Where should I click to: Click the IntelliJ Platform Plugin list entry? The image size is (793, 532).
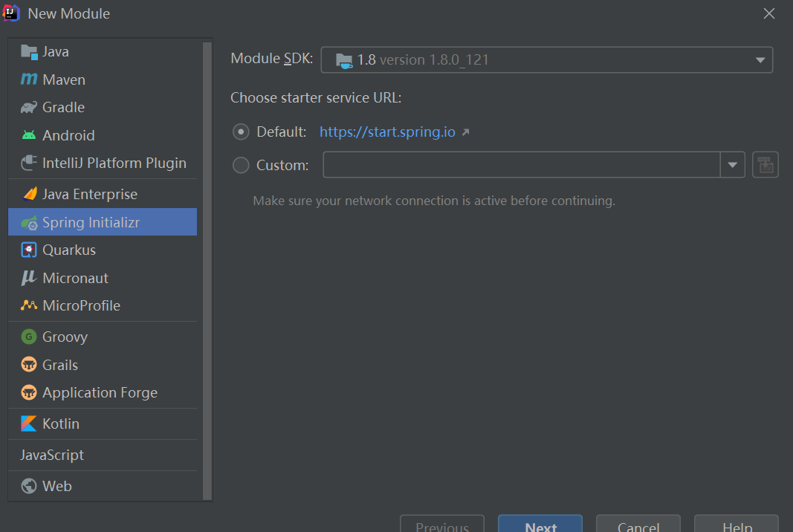[103, 163]
